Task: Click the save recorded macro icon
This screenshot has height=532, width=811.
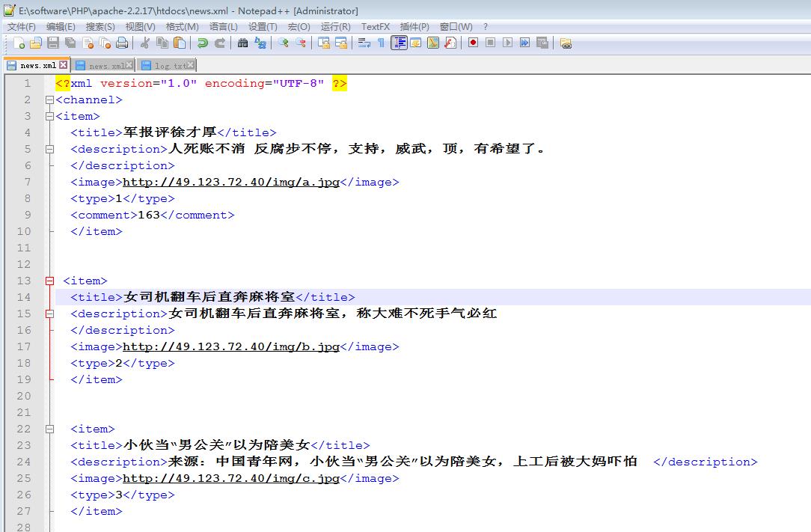Action: click(x=542, y=43)
